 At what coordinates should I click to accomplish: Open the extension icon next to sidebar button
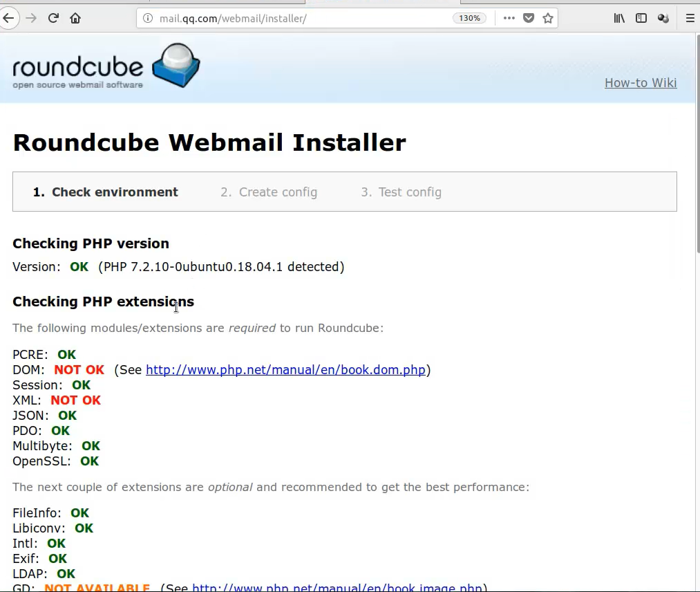pos(663,18)
